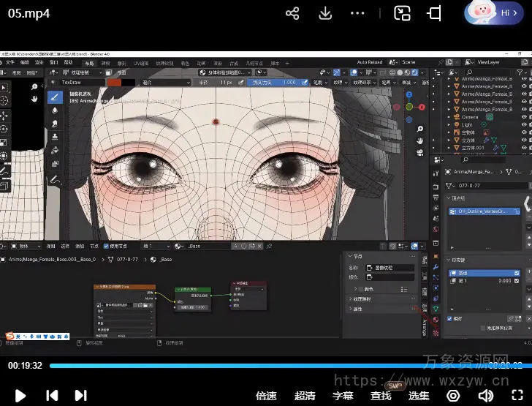532x406 pixels.
Task: Toggle the 相对 checkbox in shape keys
Action: tap(450, 319)
